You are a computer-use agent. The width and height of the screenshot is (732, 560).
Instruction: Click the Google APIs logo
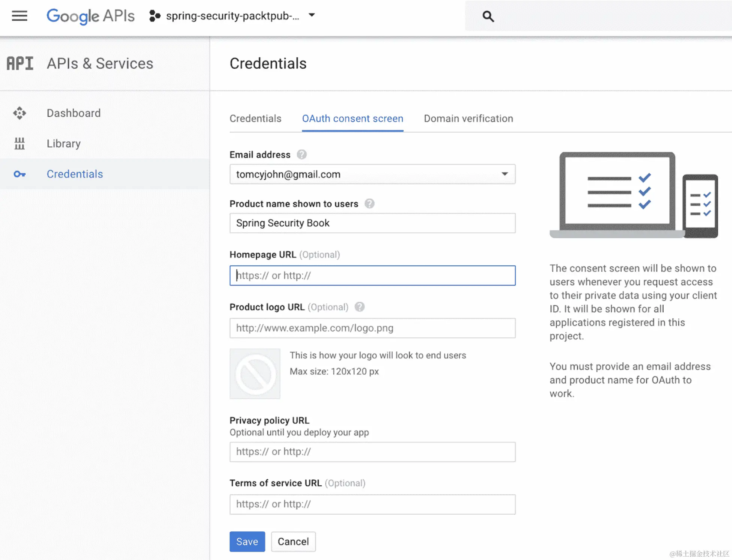[x=90, y=16]
